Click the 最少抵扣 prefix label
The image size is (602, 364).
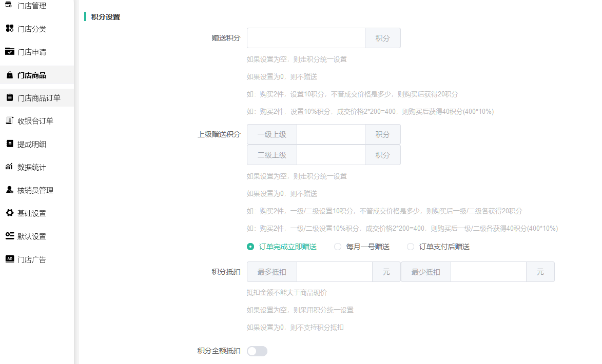click(x=426, y=272)
